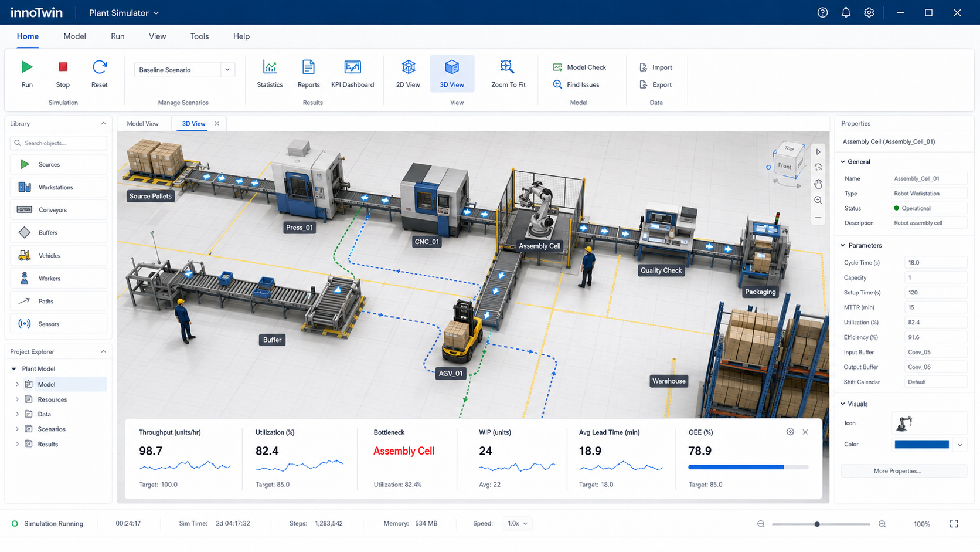Viewport: 980px width, 552px height.
Task: Open help from title bar icon
Action: (822, 12)
